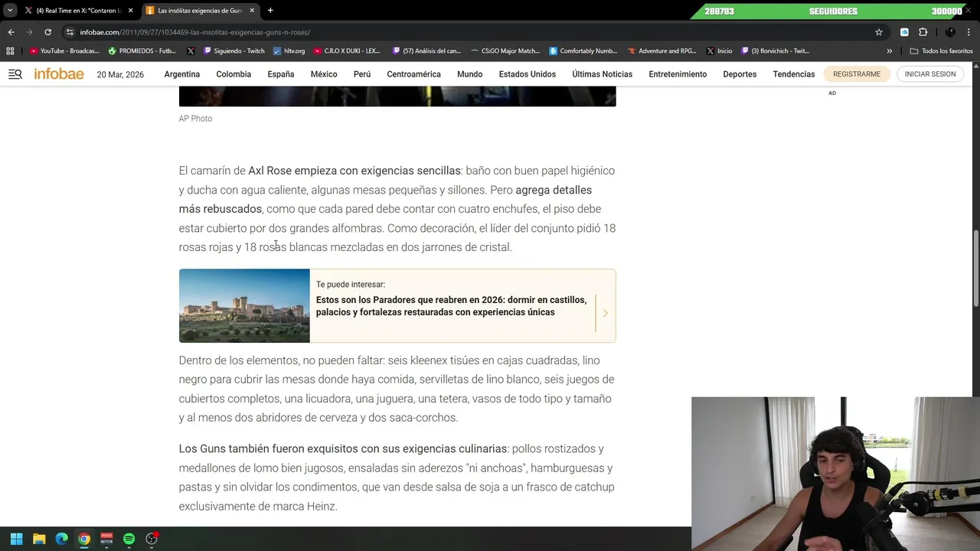Click the AP Photo caption text
980x551 pixels.
tap(195, 119)
